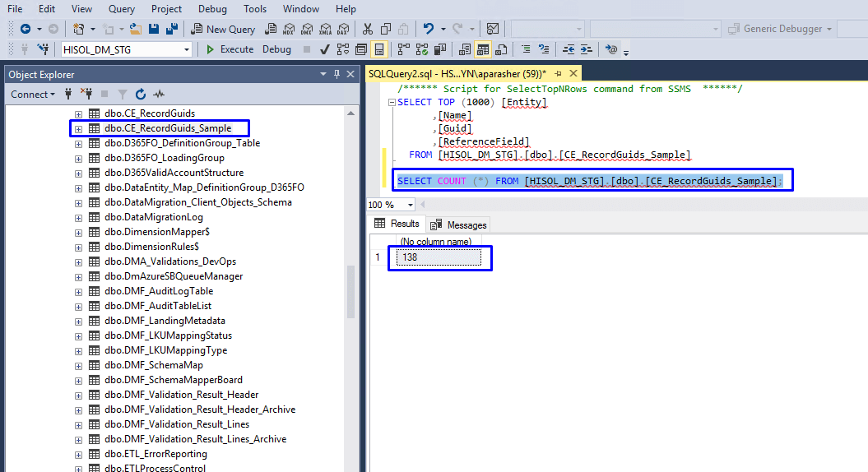Refresh the Object Explorer tree
This screenshot has width=868, height=472.
click(141, 95)
